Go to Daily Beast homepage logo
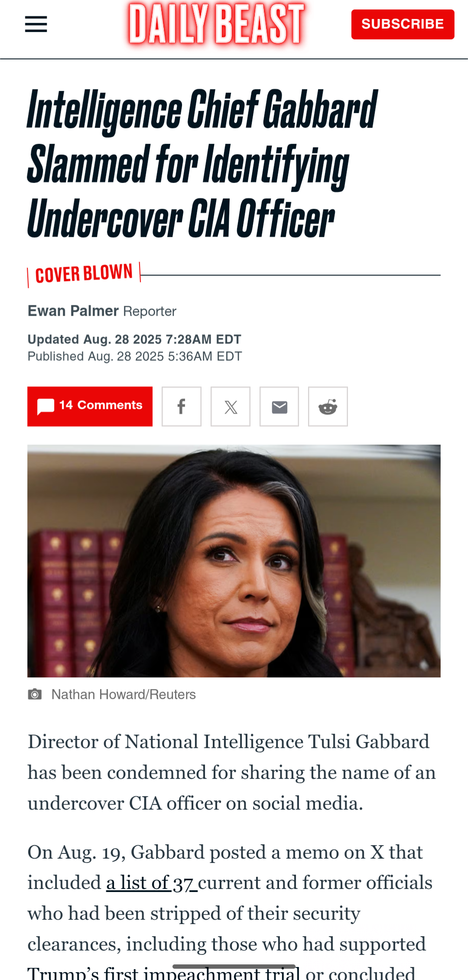 (x=217, y=24)
